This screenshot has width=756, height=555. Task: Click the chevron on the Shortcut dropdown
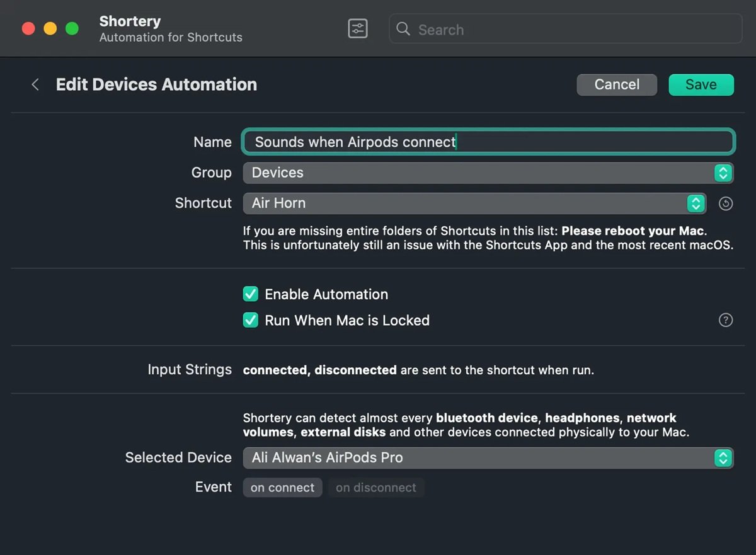[696, 203]
